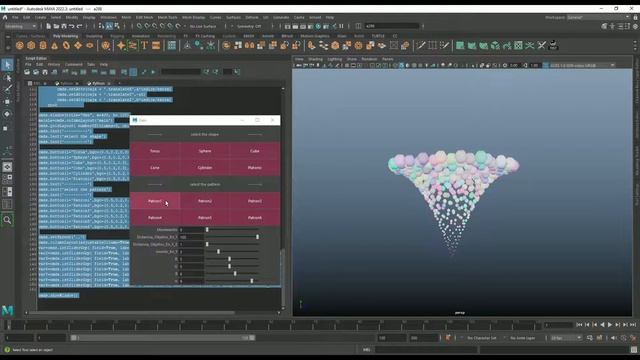Click the magnifier search icon in toolbox
640x360 pixels.
coord(7,220)
